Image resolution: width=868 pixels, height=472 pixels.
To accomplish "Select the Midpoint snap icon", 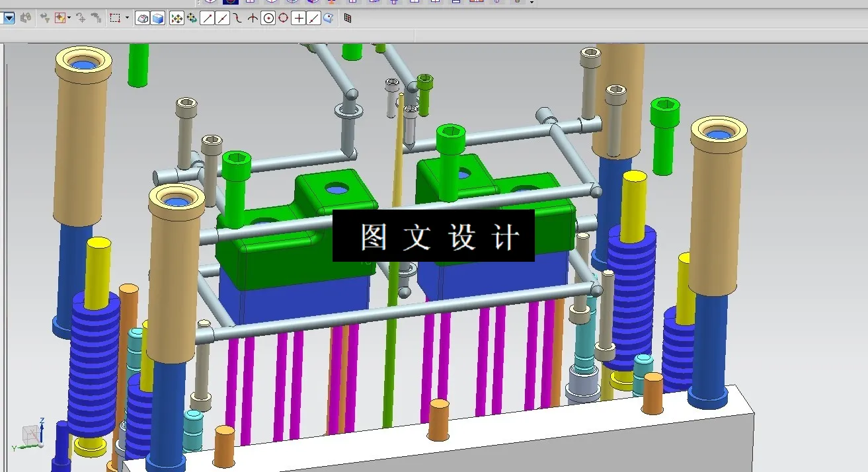I will 224,18.
